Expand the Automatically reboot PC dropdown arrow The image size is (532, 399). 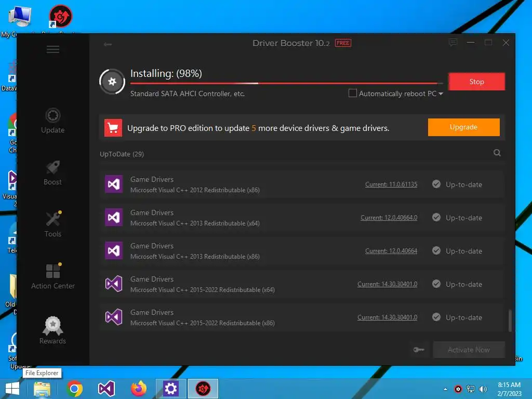(x=441, y=94)
